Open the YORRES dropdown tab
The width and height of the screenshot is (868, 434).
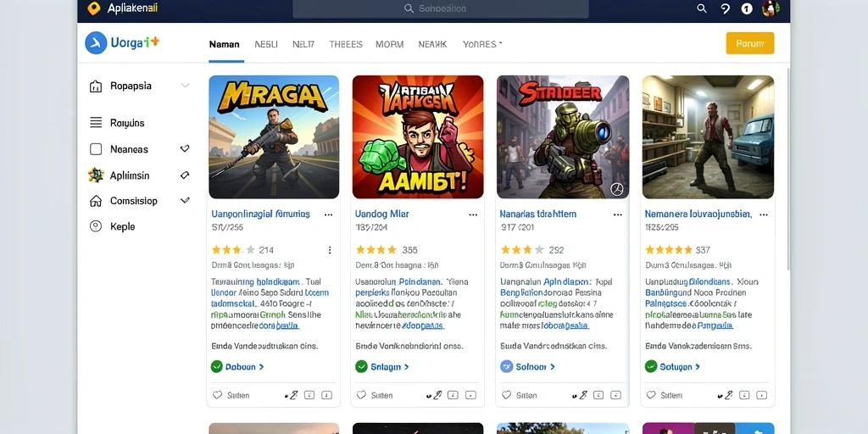[x=482, y=44]
